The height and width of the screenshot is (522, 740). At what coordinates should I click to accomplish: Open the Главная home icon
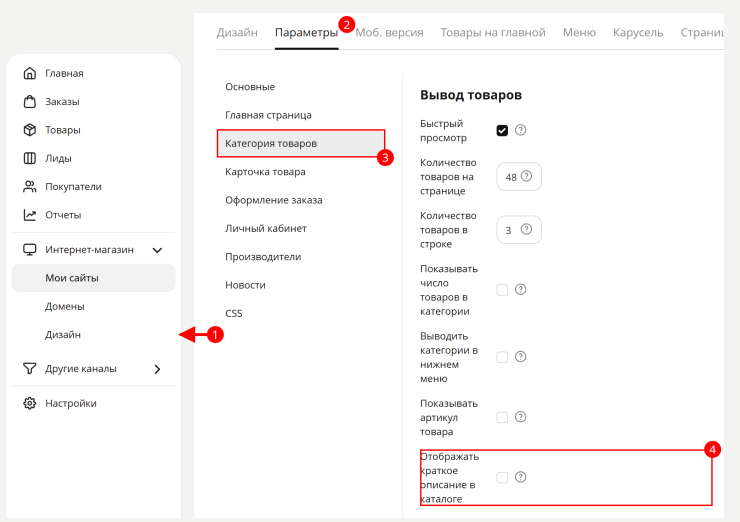(x=30, y=73)
